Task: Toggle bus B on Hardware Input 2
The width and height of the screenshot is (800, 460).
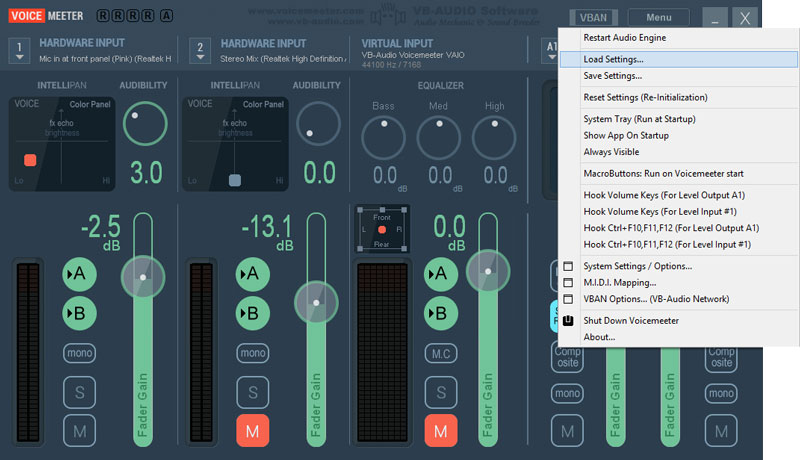Action: pyautogui.click(x=253, y=313)
